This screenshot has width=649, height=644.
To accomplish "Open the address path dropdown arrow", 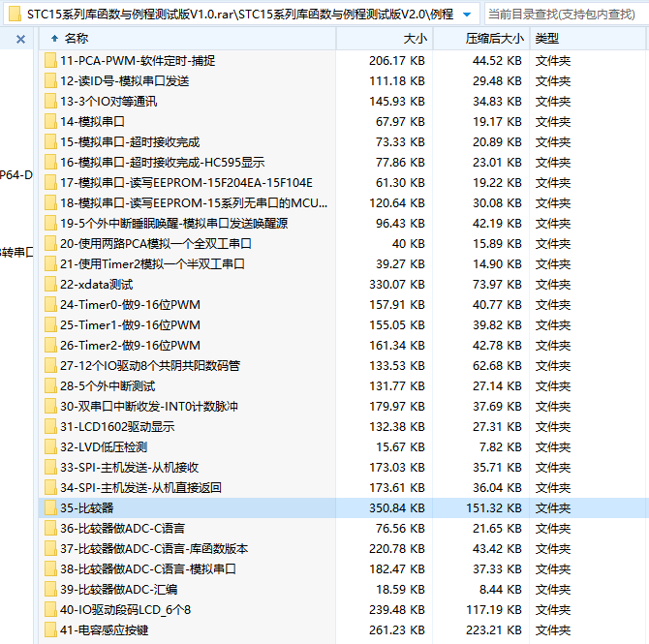I will tap(467, 15).
